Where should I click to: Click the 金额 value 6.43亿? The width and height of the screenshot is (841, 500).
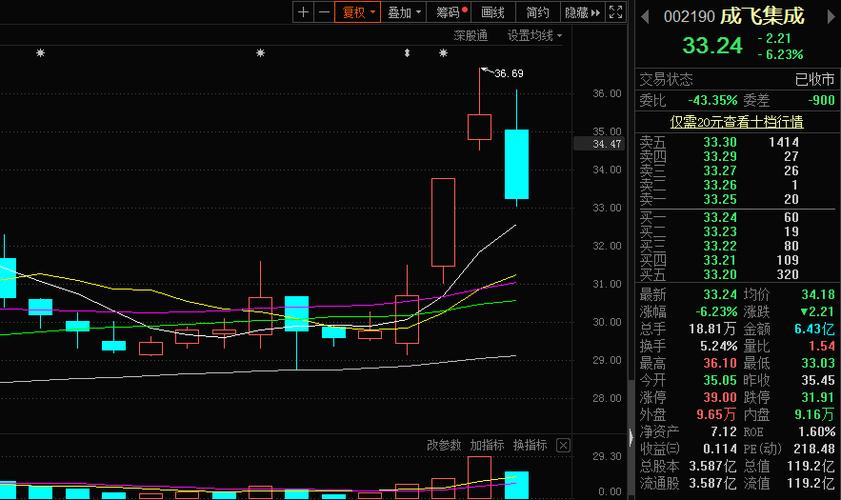coord(814,329)
